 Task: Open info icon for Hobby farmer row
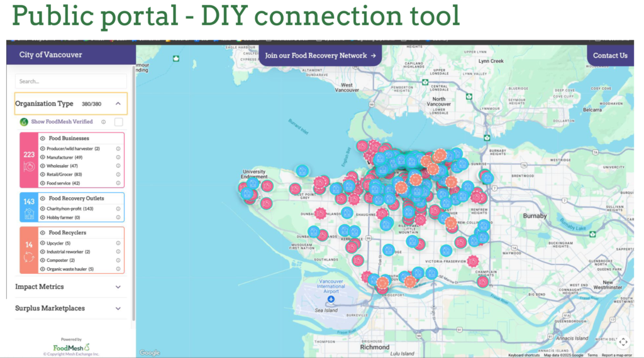point(118,217)
